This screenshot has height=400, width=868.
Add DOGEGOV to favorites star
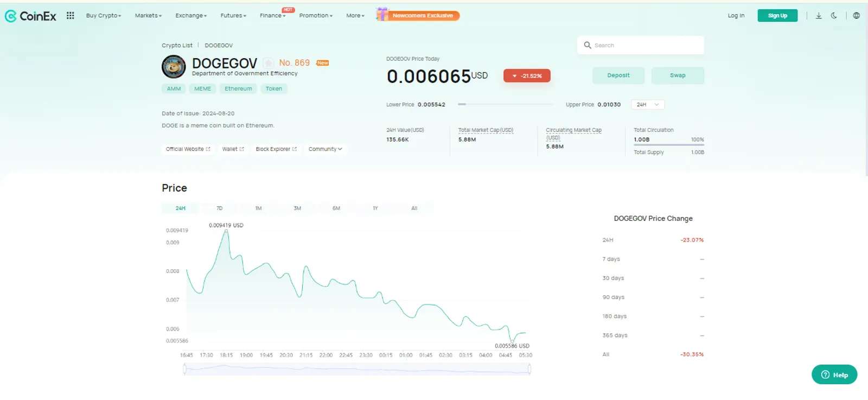coord(269,64)
